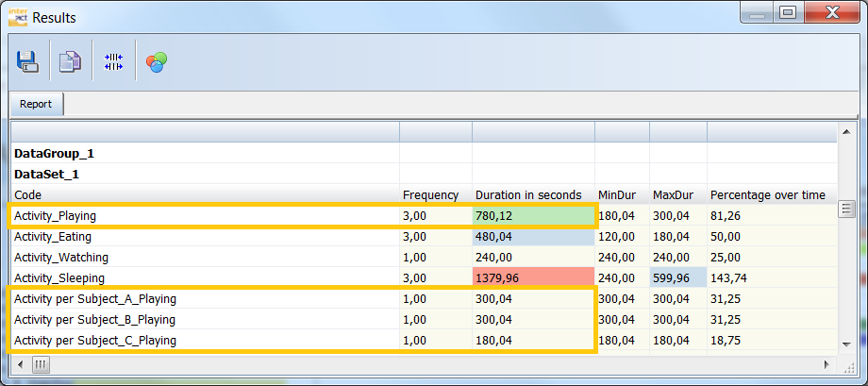Select the Activity_Sleeping code cell
868x386 pixels.
tap(205, 277)
